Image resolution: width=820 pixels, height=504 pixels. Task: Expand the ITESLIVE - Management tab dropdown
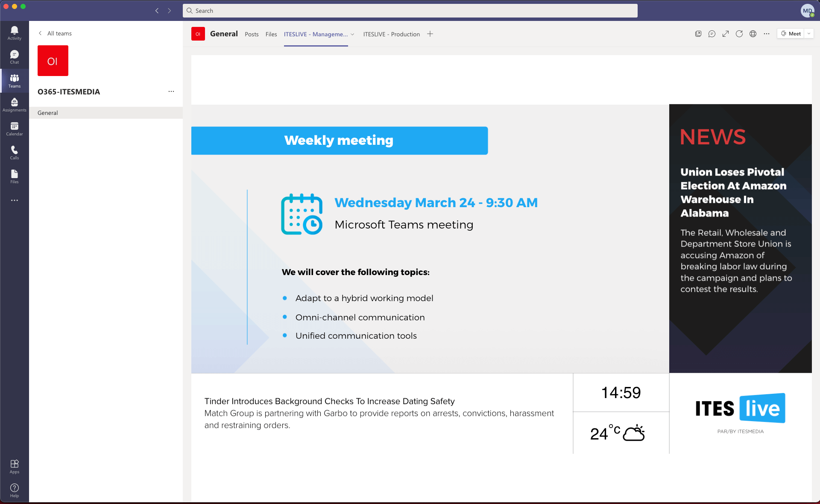(352, 35)
